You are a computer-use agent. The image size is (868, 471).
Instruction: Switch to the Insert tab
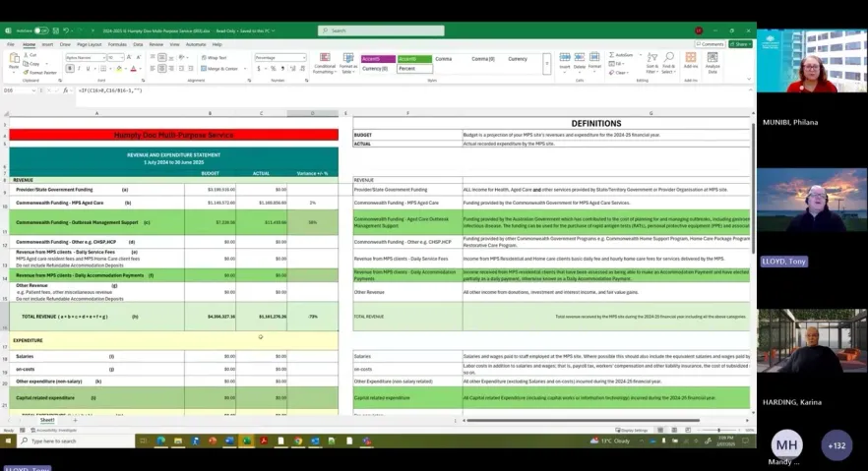pyautogui.click(x=47, y=44)
